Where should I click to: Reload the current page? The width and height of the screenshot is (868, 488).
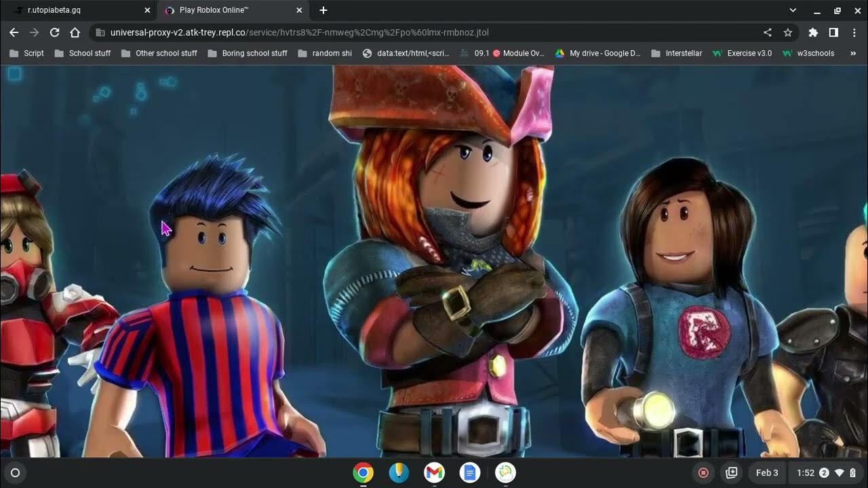click(55, 33)
